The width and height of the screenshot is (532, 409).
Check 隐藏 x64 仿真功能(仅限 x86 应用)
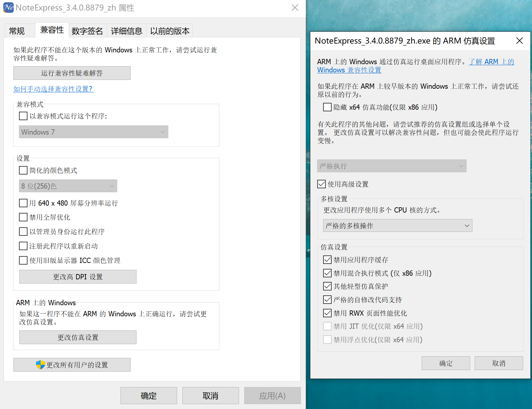tap(327, 107)
